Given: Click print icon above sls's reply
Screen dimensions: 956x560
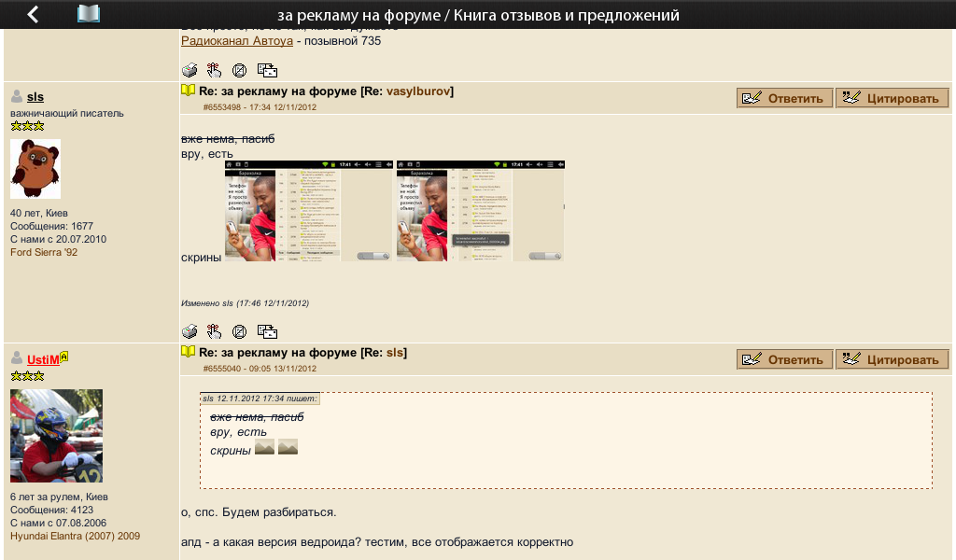Looking at the screenshot, I should [190, 70].
